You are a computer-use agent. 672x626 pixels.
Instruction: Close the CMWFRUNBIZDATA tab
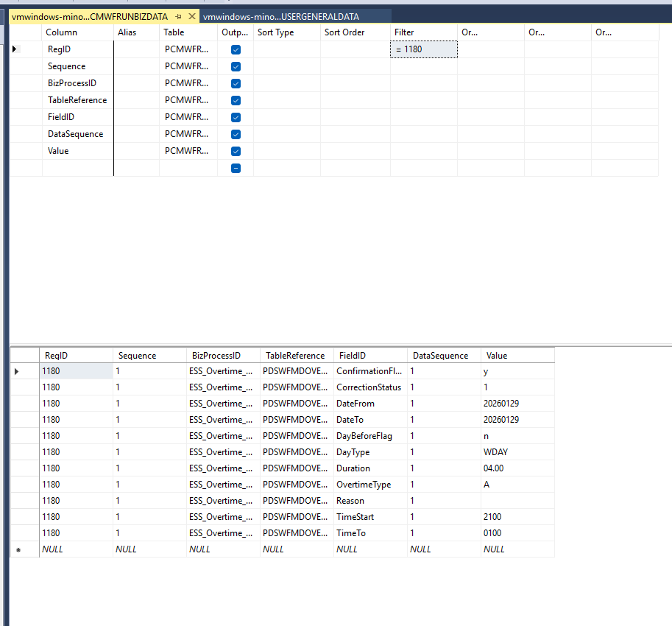(192, 16)
